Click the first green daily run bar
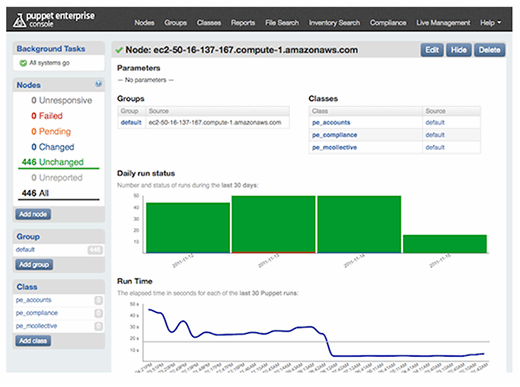The width and height of the screenshot is (520, 387). pos(188,228)
